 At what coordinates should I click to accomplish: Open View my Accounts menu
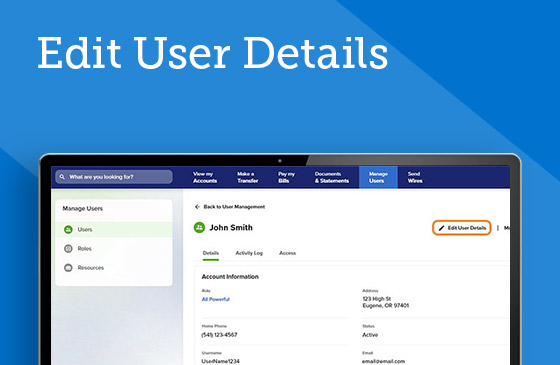(205, 177)
